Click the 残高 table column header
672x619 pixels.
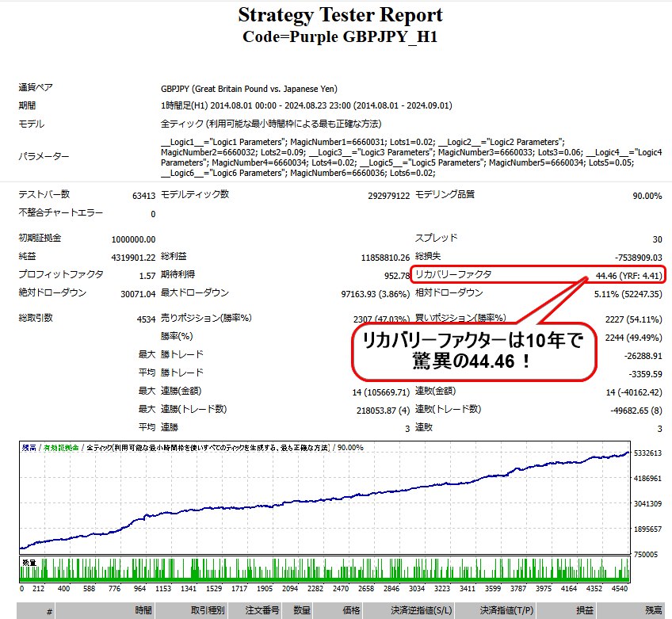(631, 611)
